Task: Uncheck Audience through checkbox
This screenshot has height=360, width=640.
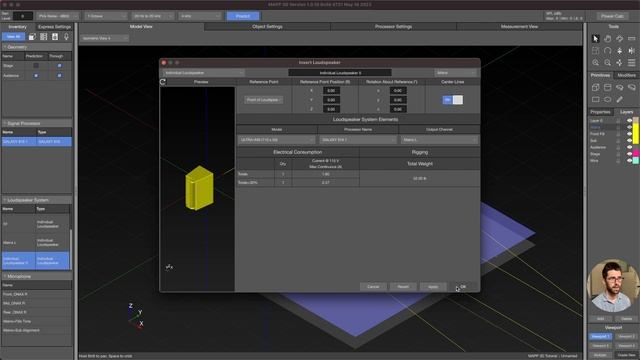Action: 60,76
